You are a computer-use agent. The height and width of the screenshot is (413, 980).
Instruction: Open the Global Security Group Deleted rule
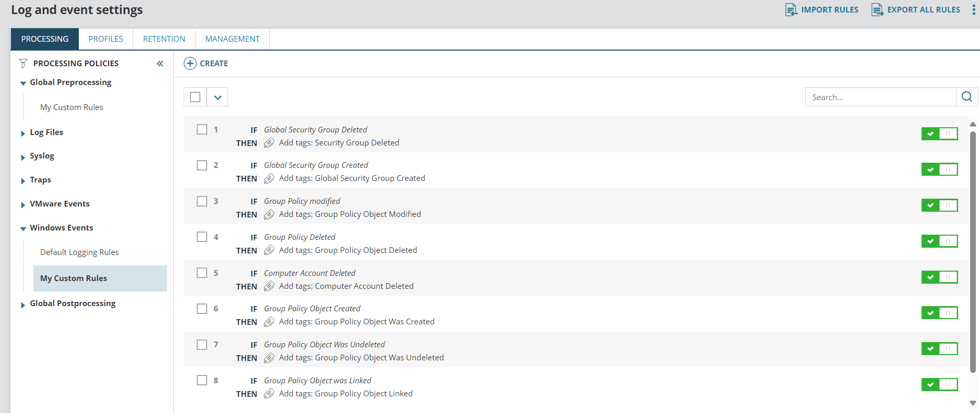[x=315, y=130]
